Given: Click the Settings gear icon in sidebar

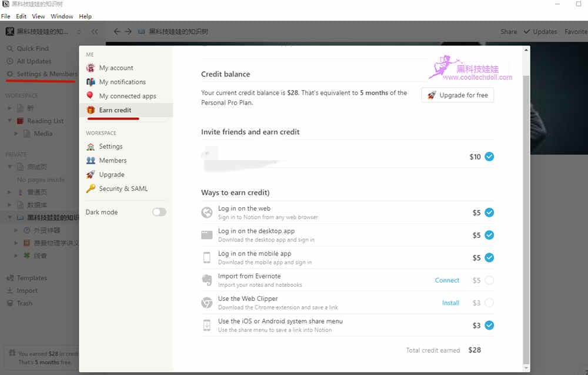Looking at the screenshot, I should (10, 74).
